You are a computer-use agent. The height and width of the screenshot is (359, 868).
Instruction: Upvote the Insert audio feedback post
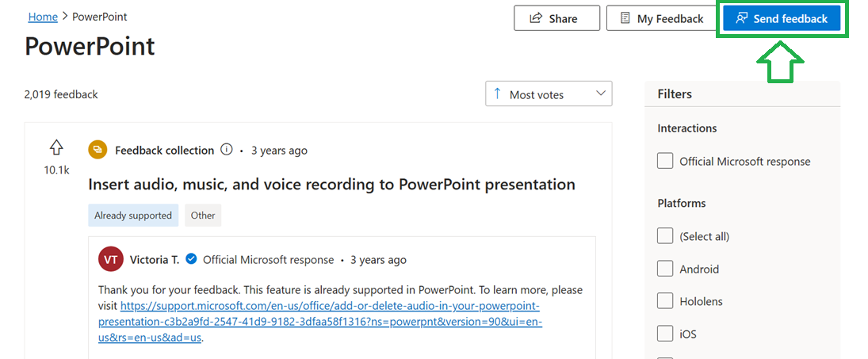pos(56,147)
